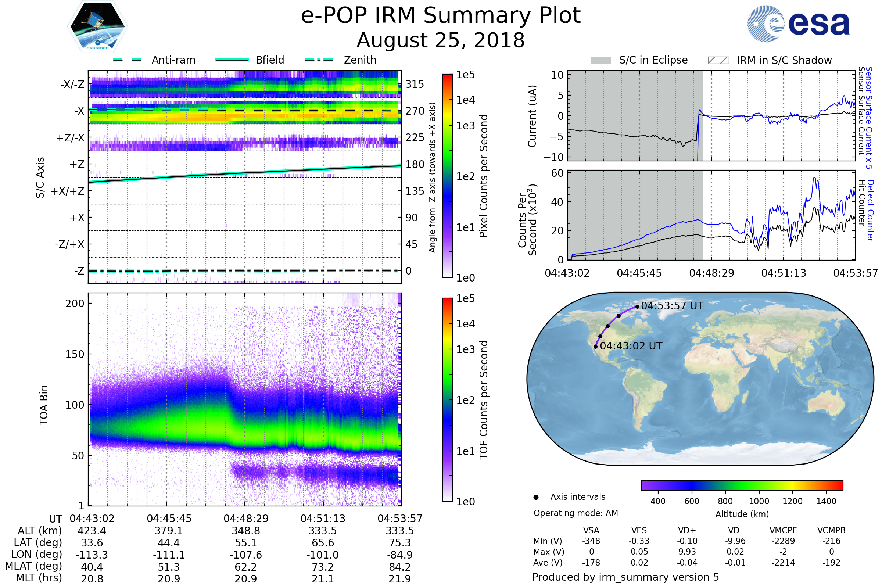This screenshot has height=588, width=882.
Task: Click the Bfield solid legend line
Action: tap(232, 60)
